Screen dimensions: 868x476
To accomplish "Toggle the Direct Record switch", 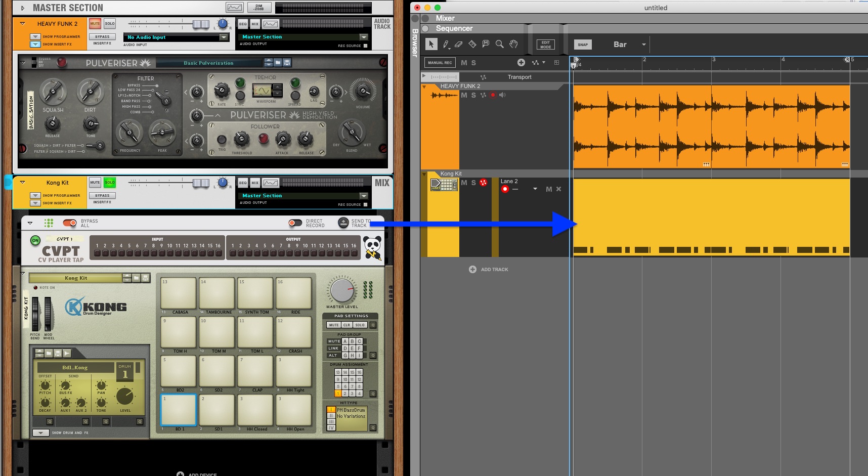I will click(x=295, y=223).
